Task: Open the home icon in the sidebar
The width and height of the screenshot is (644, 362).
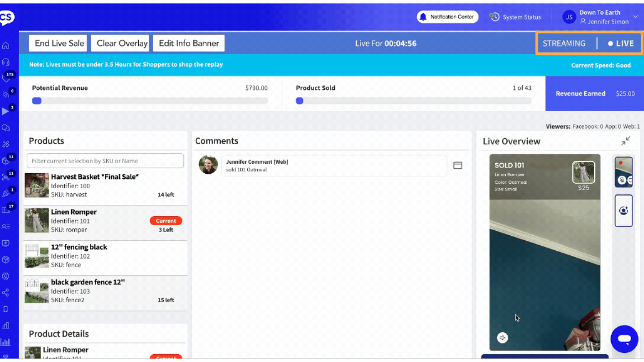Action: [x=6, y=46]
